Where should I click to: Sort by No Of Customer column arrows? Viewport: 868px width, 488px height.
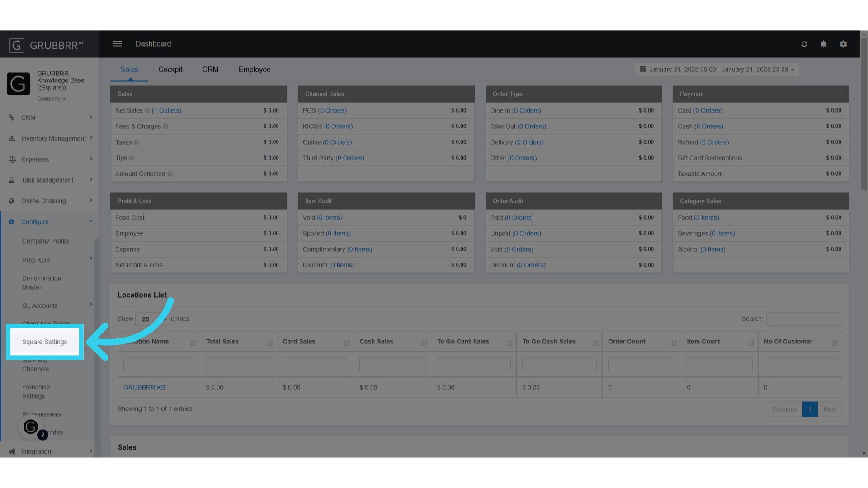pyautogui.click(x=835, y=343)
